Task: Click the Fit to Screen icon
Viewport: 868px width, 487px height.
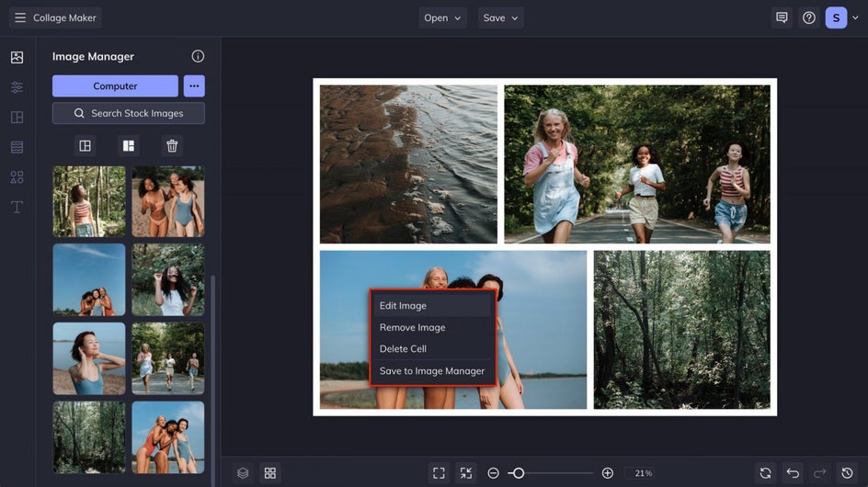Action: (439, 473)
